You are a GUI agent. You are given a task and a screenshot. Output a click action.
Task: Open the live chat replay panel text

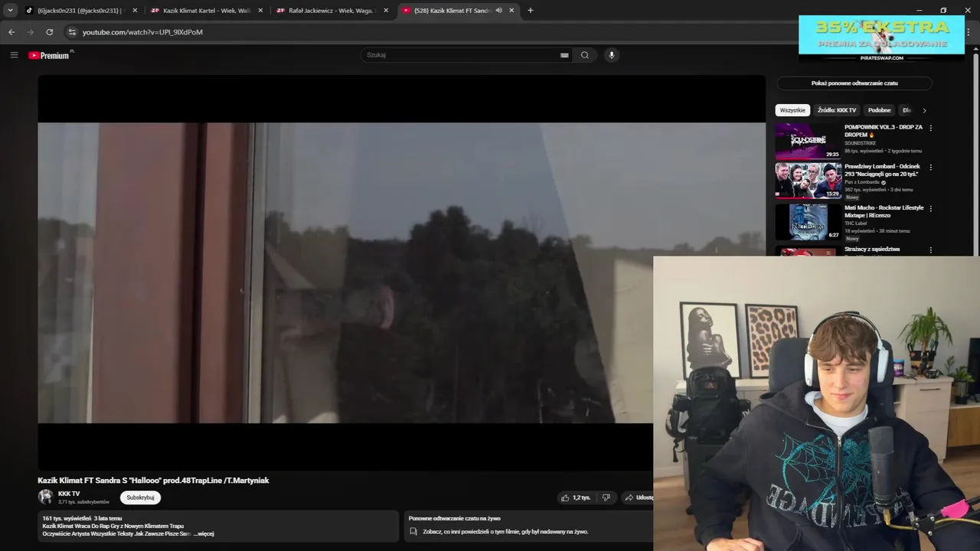point(505,531)
